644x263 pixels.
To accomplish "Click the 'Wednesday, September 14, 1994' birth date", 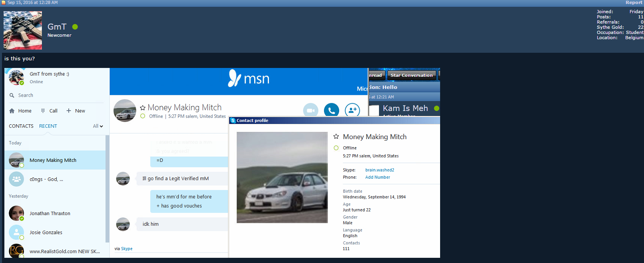I will (x=374, y=197).
